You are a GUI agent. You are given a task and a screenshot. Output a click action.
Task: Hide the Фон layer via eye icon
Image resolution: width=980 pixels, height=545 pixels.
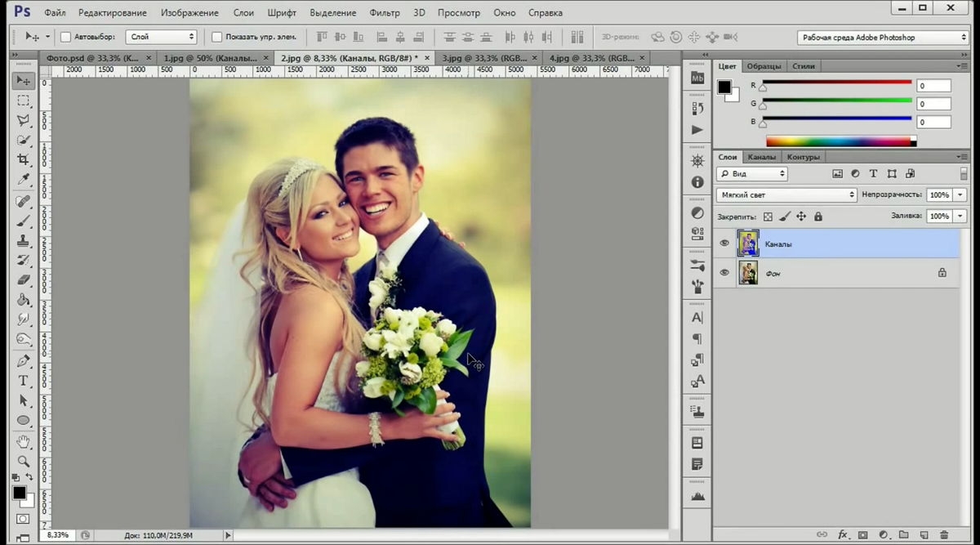[724, 273]
